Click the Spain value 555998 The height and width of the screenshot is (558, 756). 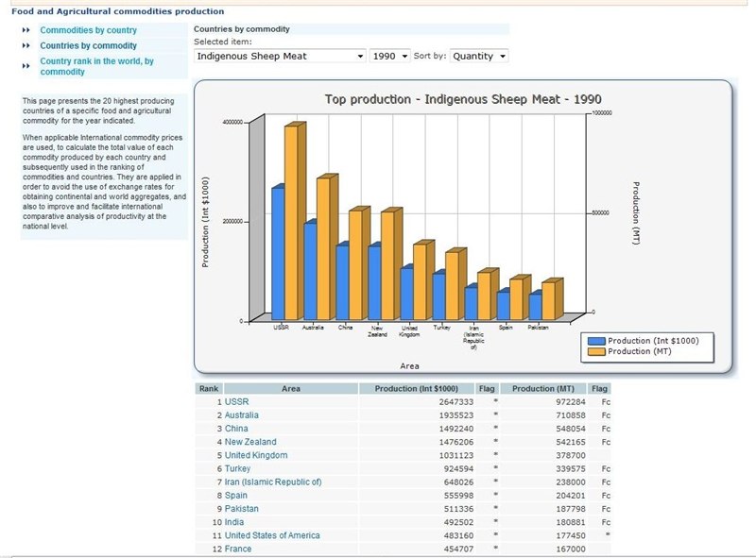tap(458, 496)
